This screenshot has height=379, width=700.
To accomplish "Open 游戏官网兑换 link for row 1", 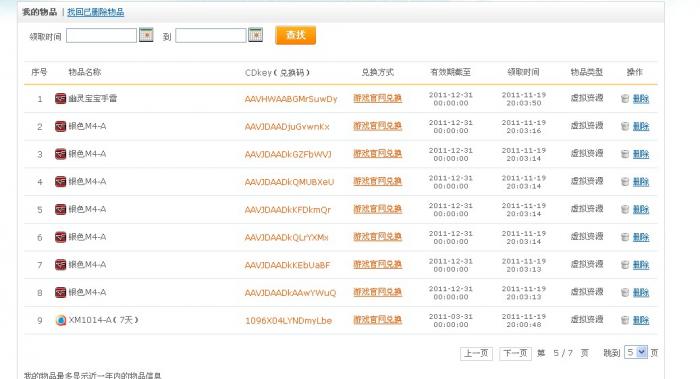I will (x=378, y=98).
